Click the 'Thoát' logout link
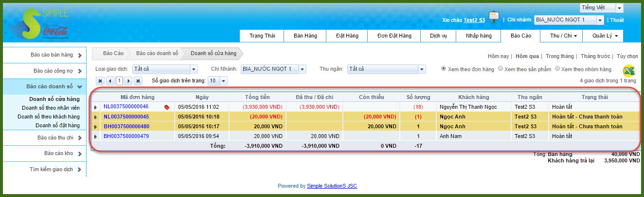Screen dimensions: 644x197 click(617, 20)
